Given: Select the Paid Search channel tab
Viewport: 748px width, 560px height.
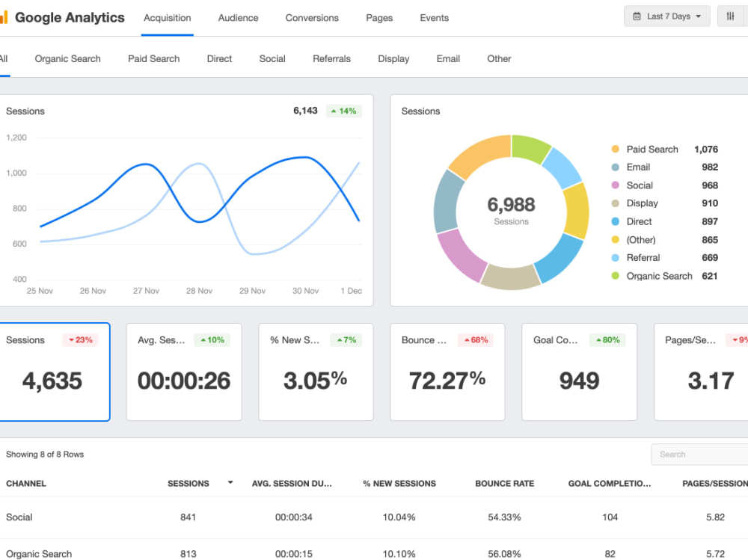Looking at the screenshot, I should tap(153, 58).
